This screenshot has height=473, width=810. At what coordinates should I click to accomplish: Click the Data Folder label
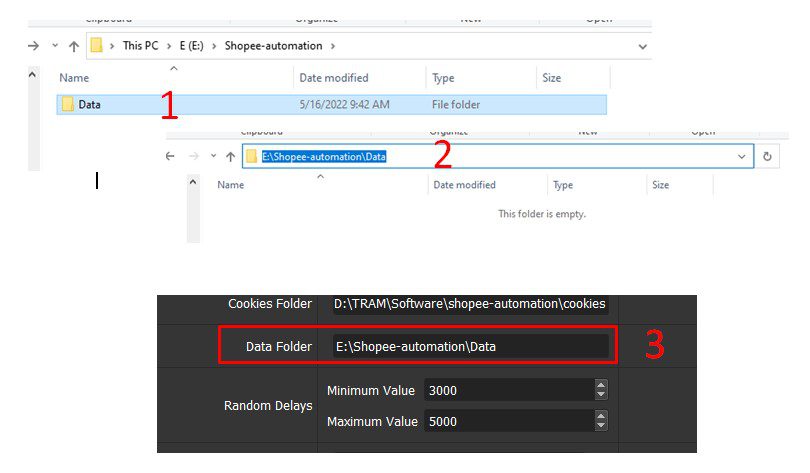tap(279, 346)
